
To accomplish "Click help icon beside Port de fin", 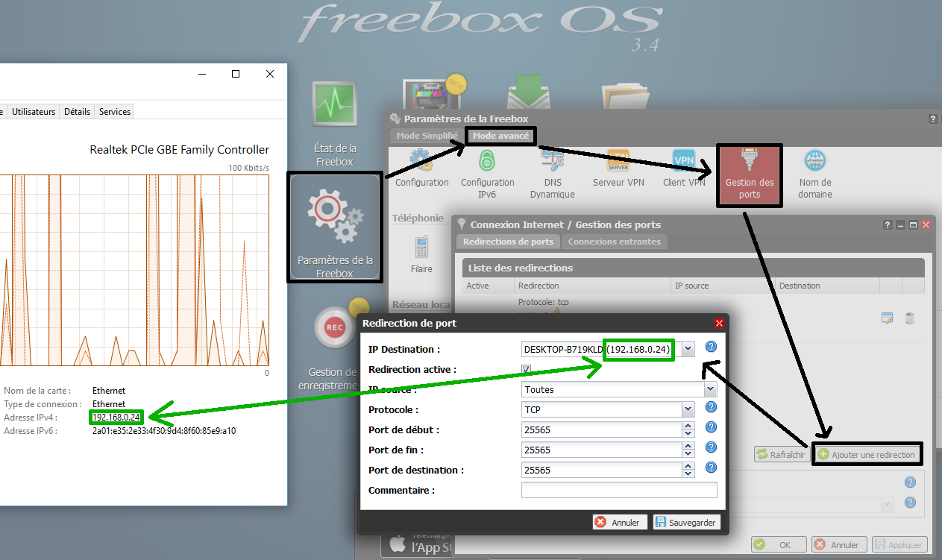I will [711, 447].
